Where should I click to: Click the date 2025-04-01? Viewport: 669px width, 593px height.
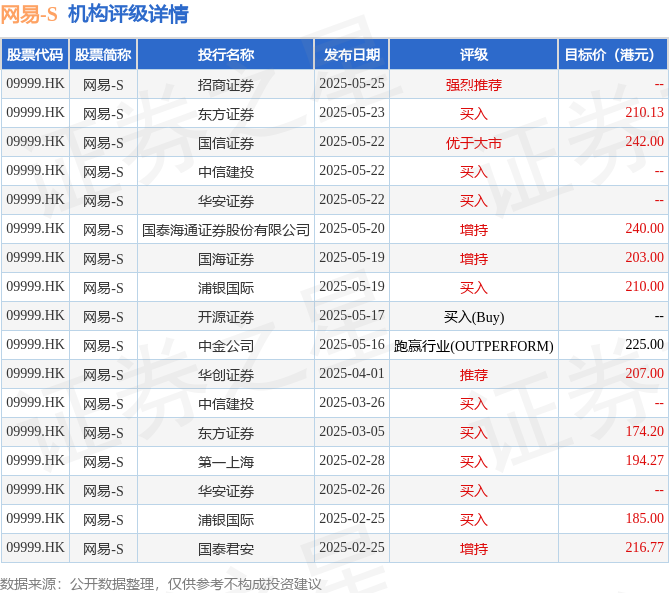352,374
